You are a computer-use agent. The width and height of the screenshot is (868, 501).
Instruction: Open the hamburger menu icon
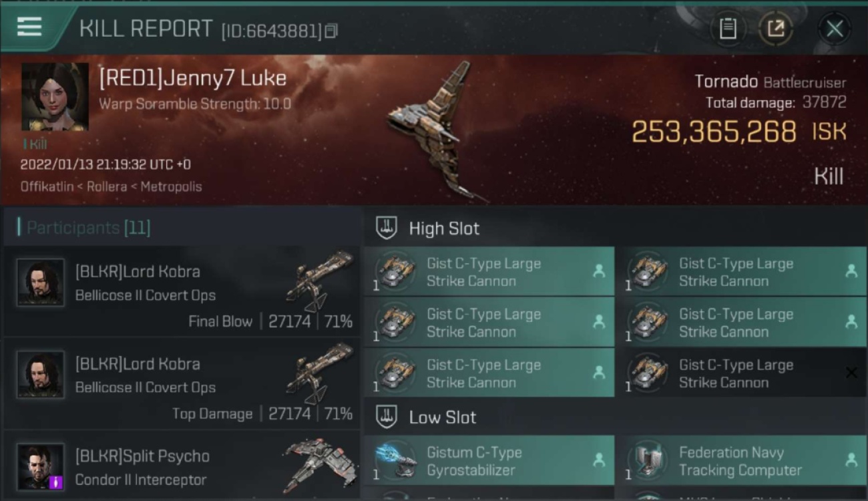click(29, 27)
